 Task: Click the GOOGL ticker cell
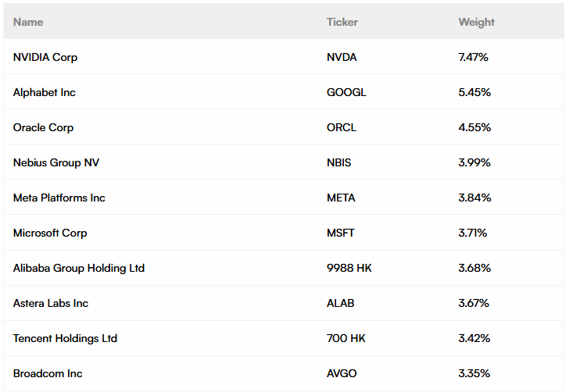click(346, 92)
